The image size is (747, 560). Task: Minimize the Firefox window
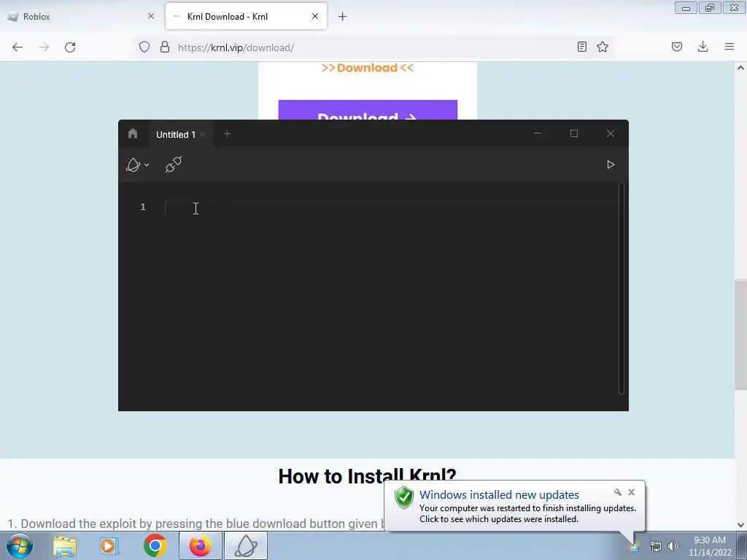coord(686,7)
